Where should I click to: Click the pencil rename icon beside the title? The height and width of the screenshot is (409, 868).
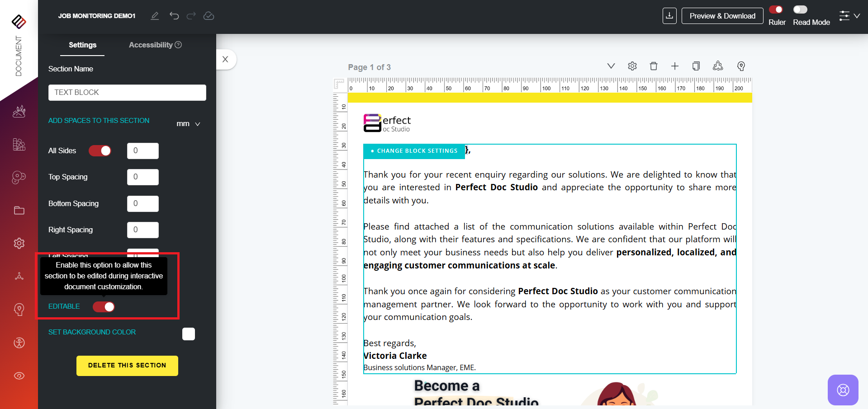coord(155,16)
